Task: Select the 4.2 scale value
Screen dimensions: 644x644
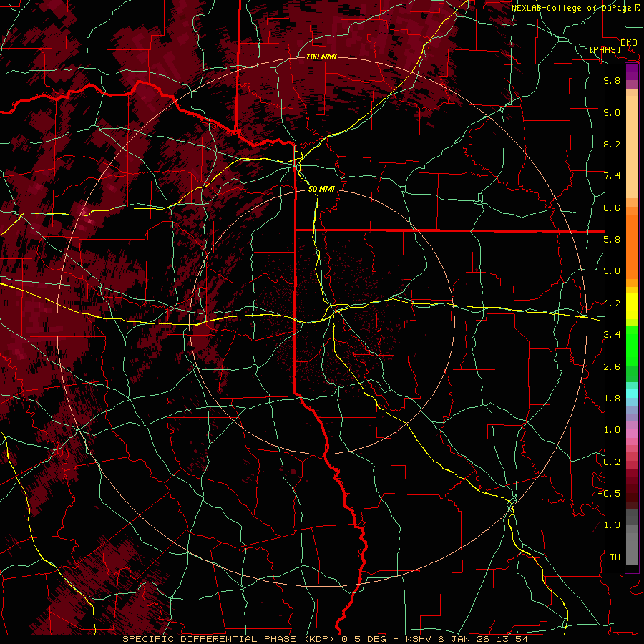Action: tap(612, 303)
